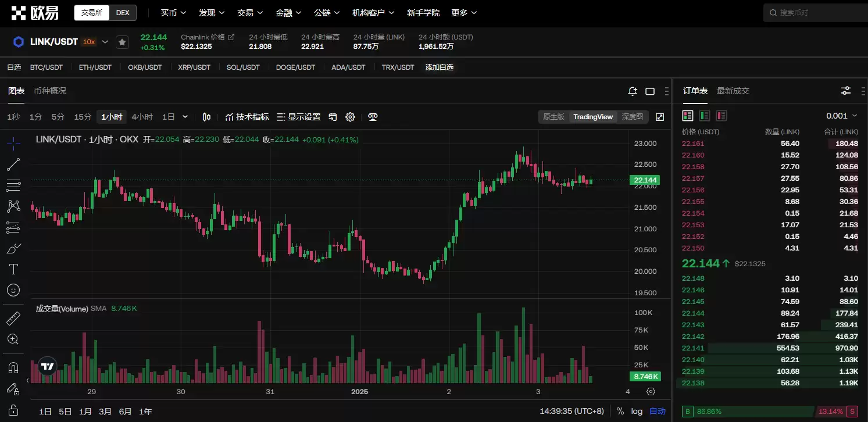Expand more timeframe intervals dropdown
Image resolution: width=868 pixels, height=422 pixels.
[x=185, y=117]
